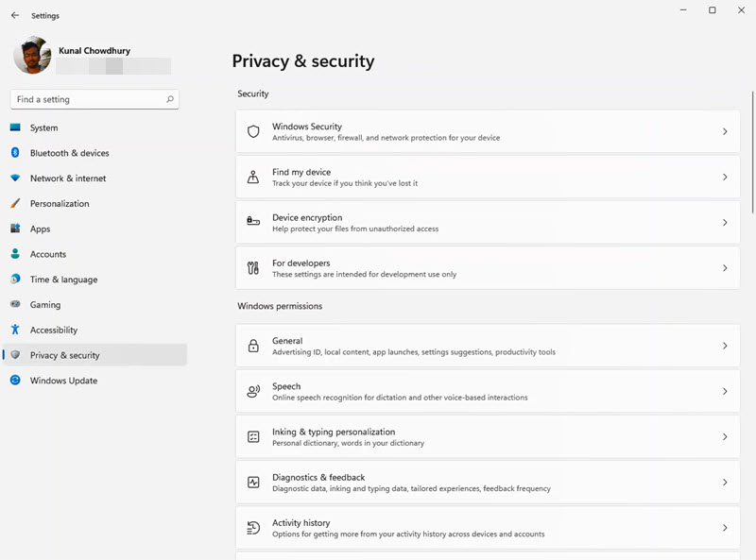Click the back arrow icon
Screen dimensions: 756x560
15,15
